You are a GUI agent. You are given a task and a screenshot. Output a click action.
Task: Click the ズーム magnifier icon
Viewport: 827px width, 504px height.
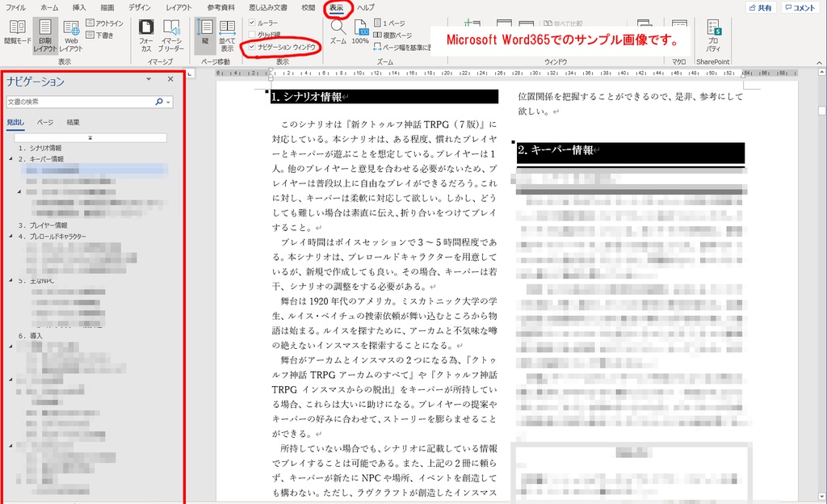point(337,30)
